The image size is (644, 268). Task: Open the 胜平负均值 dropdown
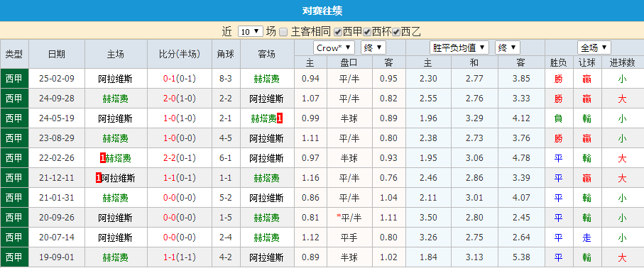459,48
